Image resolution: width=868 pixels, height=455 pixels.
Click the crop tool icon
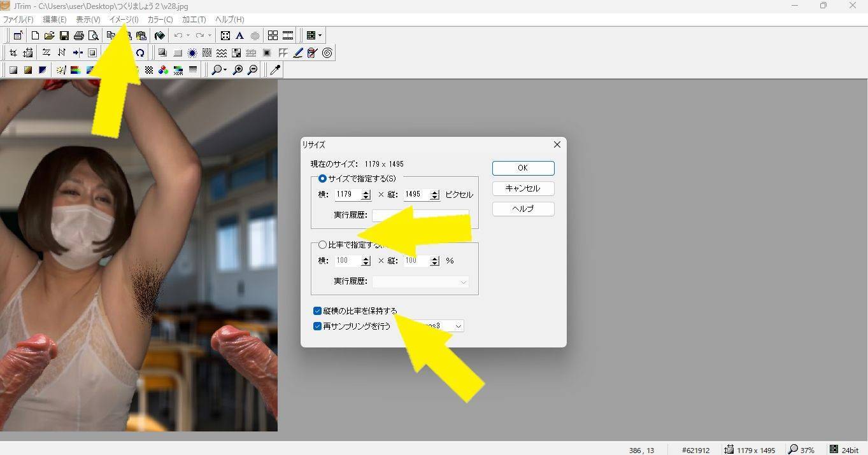point(13,53)
